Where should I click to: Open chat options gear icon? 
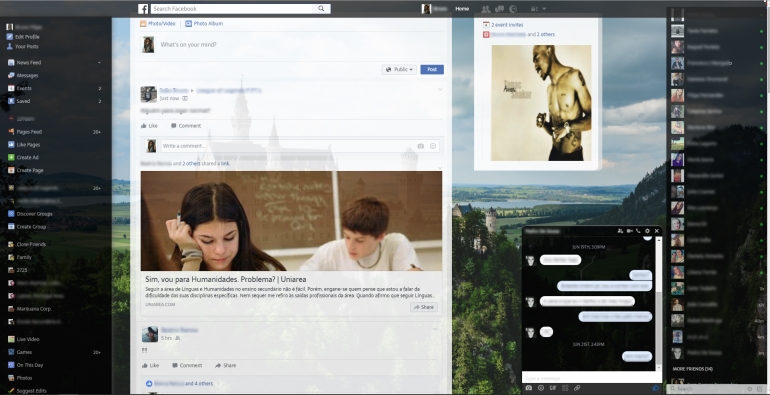tap(647, 231)
